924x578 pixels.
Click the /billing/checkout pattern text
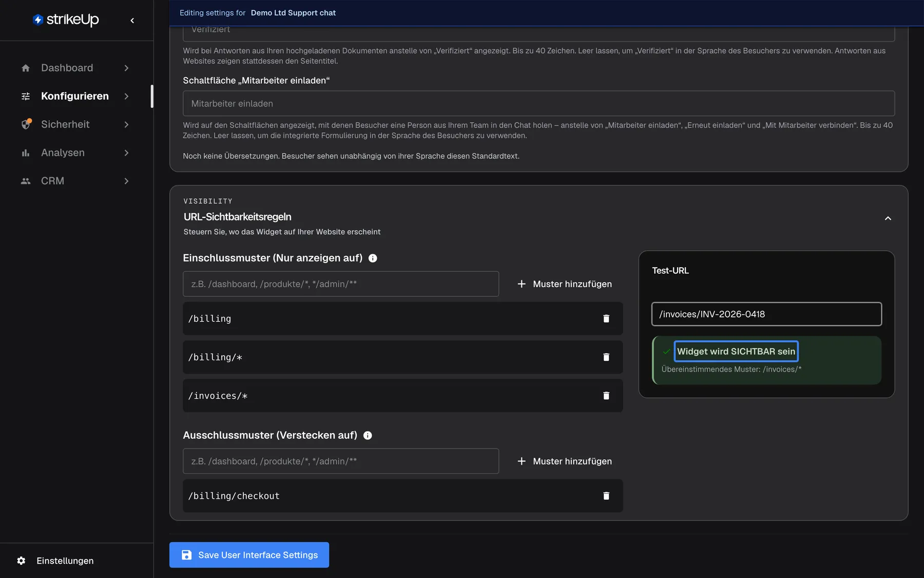(x=234, y=496)
